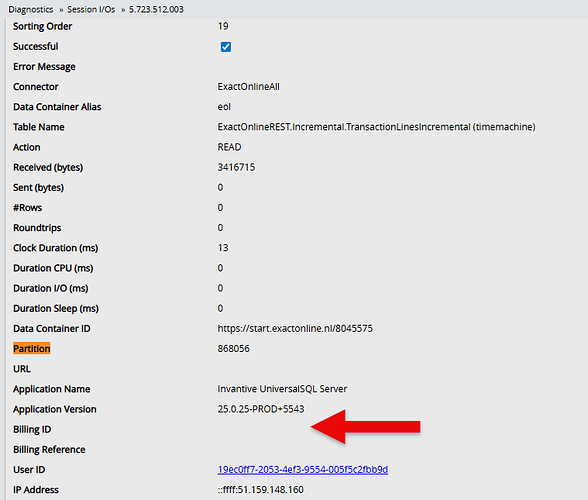Select the 5.723.512.003 breadcrumb item
Image resolution: width=588 pixels, height=500 pixels.
click(x=156, y=9)
